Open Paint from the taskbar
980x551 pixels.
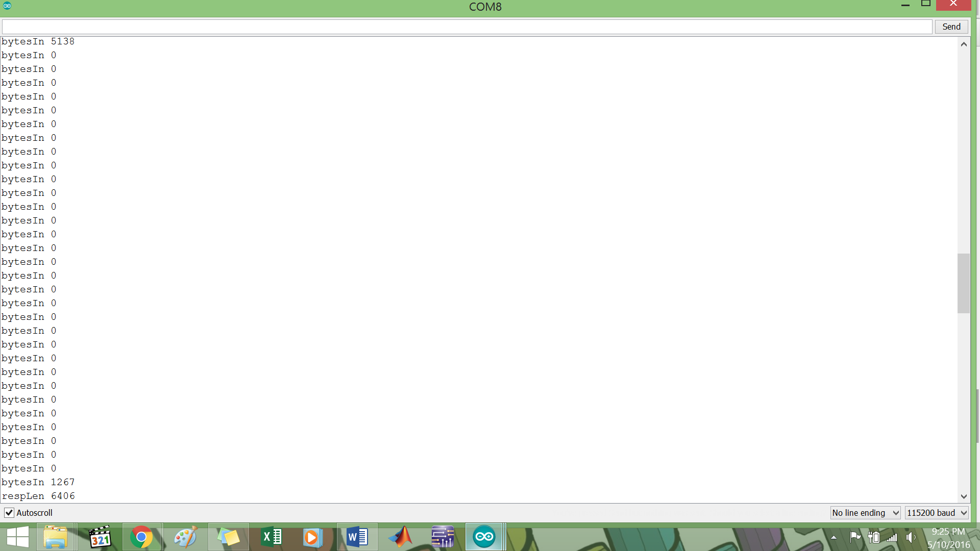click(x=185, y=537)
